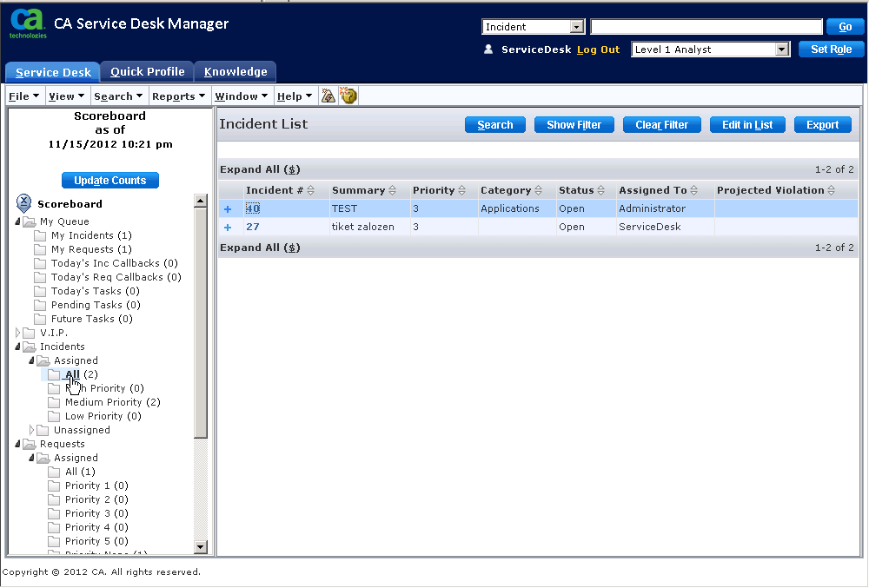Click the plus icon on incident 27 row
This screenshot has height=588, width=869.
coord(228,227)
